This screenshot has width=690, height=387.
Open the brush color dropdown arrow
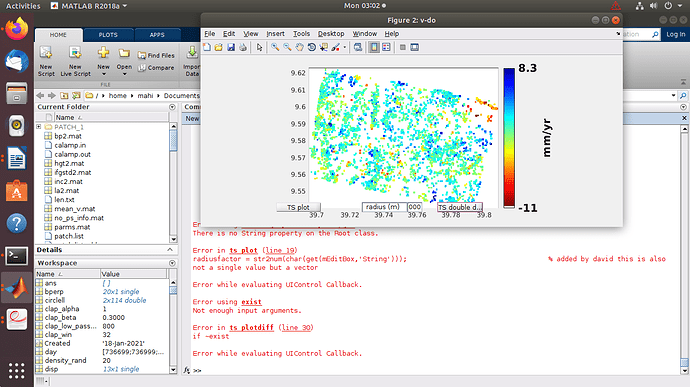[345, 47]
